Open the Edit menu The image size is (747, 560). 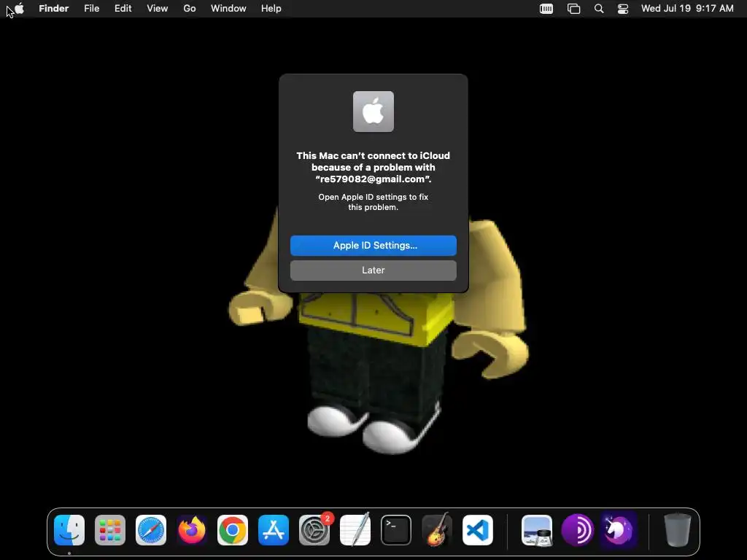coord(123,9)
